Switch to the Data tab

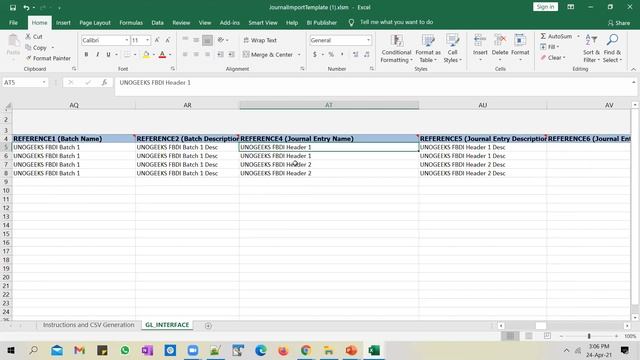(x=158, y=22)
